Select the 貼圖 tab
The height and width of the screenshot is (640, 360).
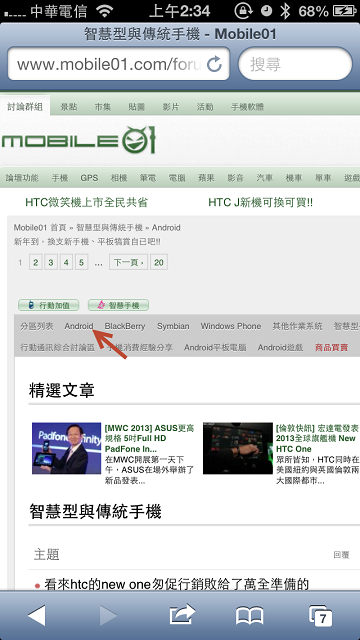pos(136,107)
